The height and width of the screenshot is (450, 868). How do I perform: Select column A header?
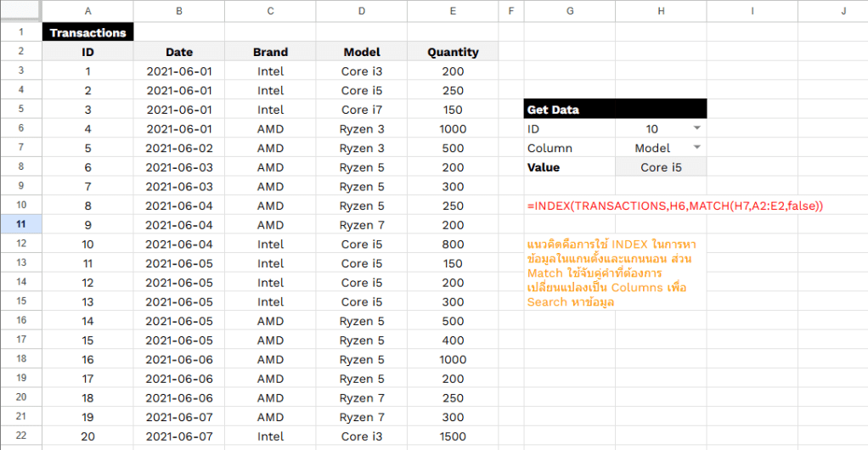pos(87,11)
